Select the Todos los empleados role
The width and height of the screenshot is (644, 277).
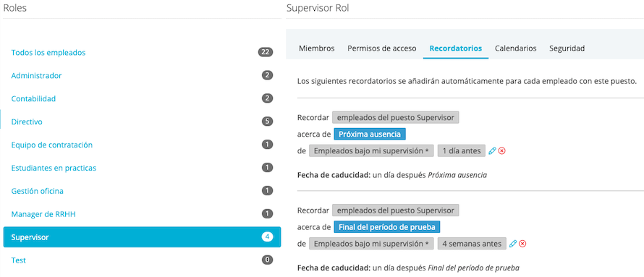(142, 53)
